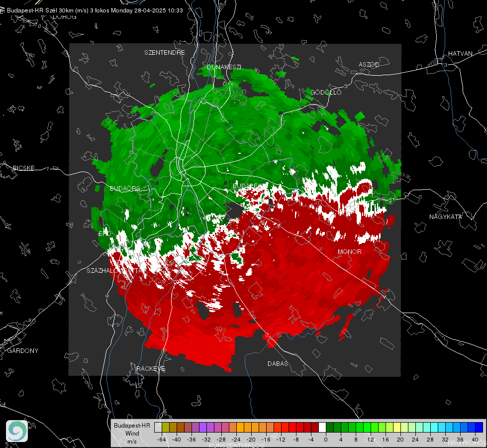This screenshot has width=487, height=448.
Task: Click the 28 value on the wind scale
Action: tap(430, 440)
